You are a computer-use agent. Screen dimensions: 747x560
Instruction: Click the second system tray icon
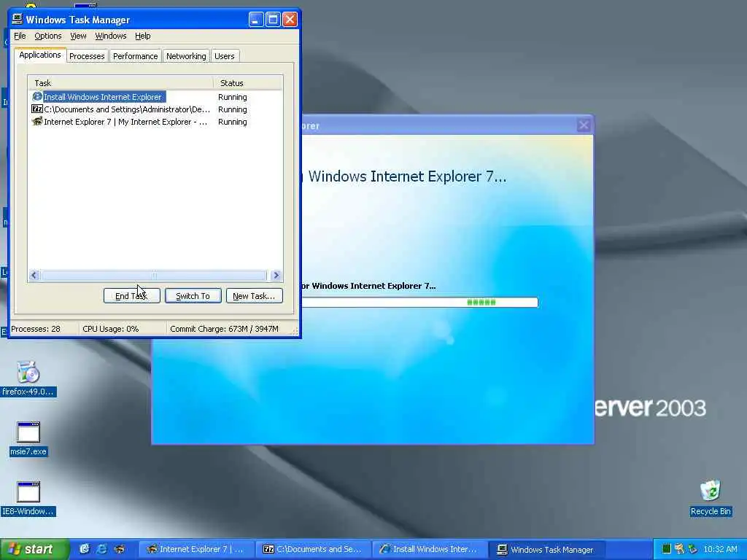680,549
